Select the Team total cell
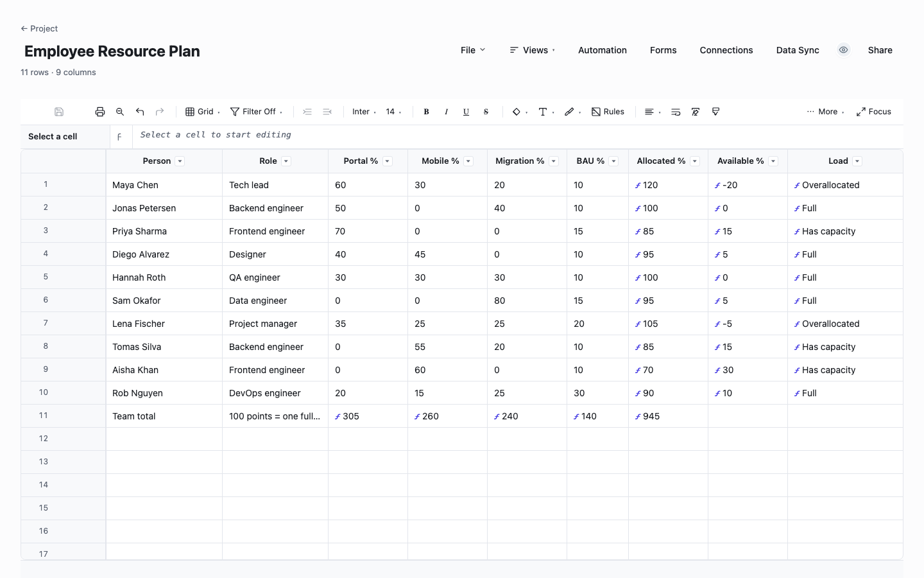The height and width of the screenshot is (578, 924). click(x=164, y=416)
